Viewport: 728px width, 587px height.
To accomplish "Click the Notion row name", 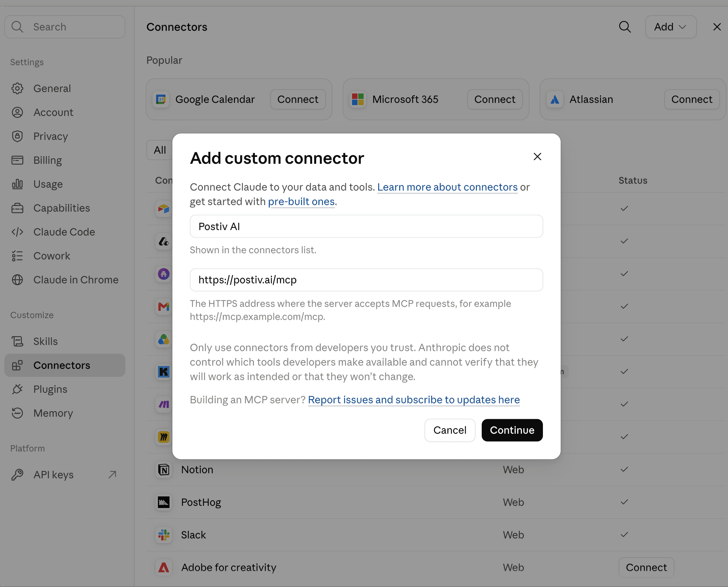I will coord(197,470).
